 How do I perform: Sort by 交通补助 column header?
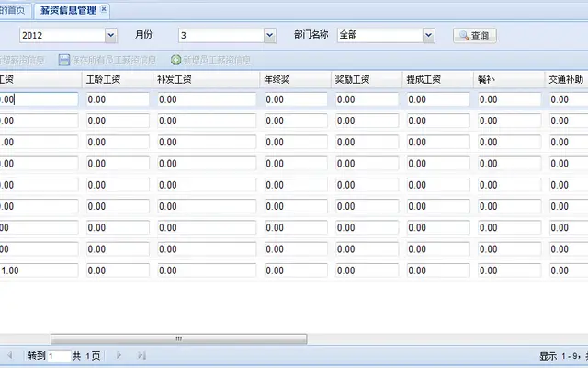click(x=566, y=80)
